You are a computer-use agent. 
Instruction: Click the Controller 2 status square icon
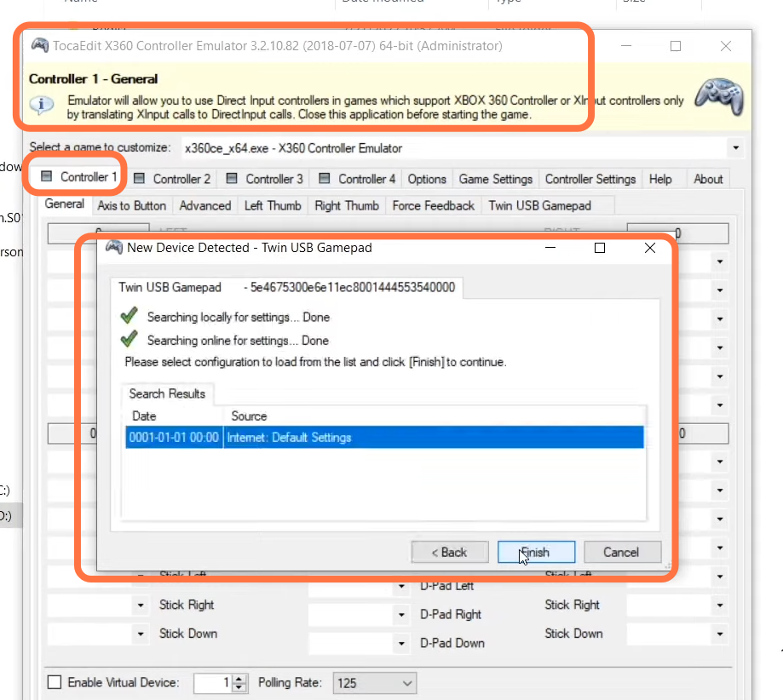[140, 178]
